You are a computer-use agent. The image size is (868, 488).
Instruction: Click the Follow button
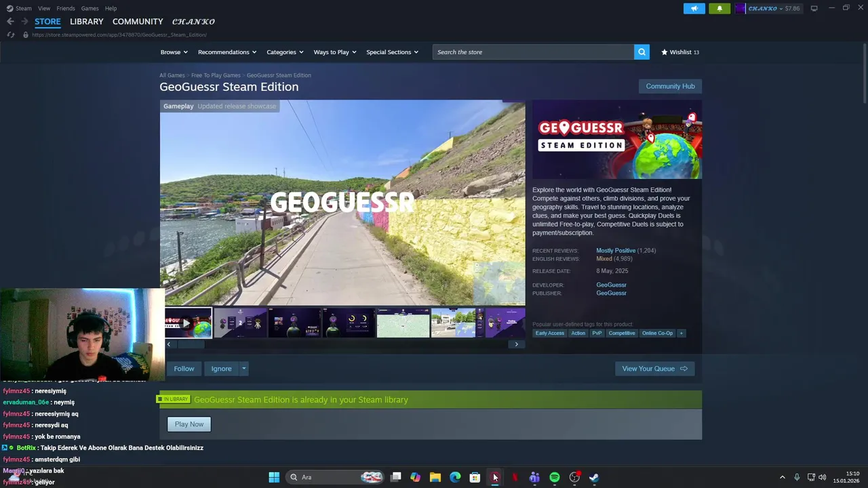coord(184,369)
